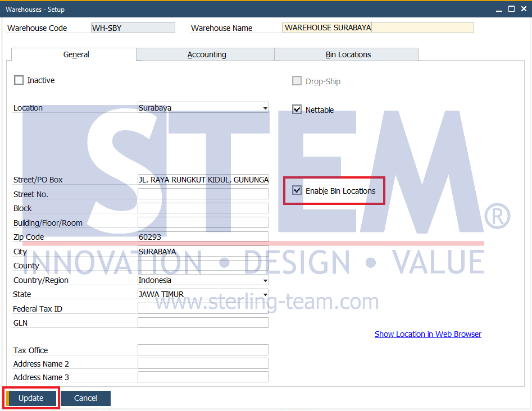Screen dimensions: 532x411
Task: Maximize the Warehouses - Setup window
Action: (511, 9)
